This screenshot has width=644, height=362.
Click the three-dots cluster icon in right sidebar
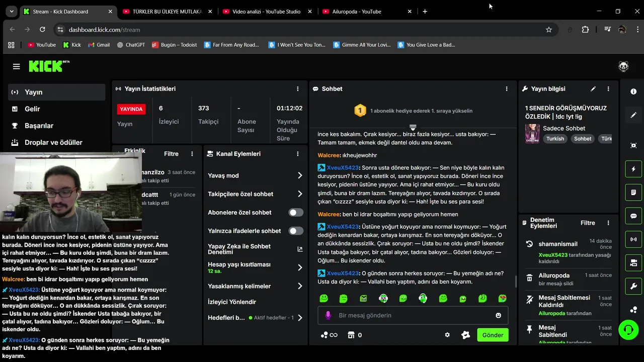(x=633, y=310)
